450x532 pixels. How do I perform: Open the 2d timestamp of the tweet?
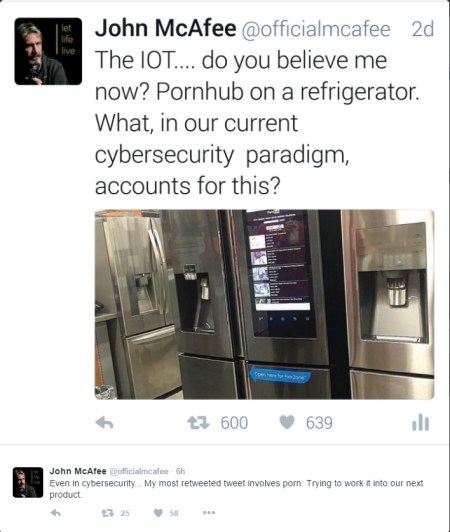tap(423, 29)
